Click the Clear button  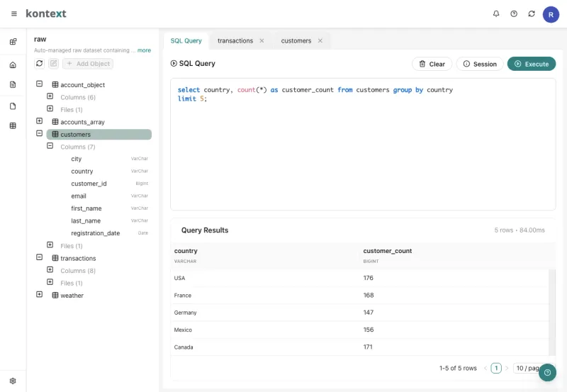click(432, 64)
